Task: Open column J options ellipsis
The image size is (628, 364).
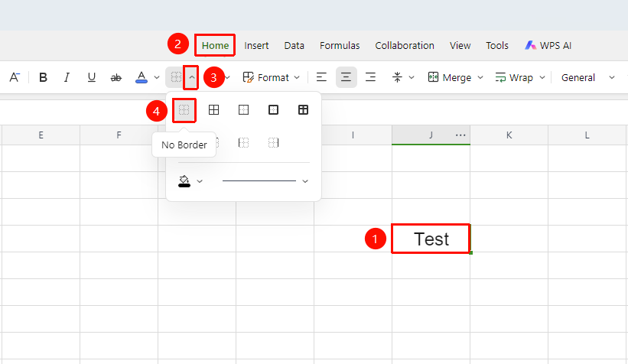Action: click(460, 135)
